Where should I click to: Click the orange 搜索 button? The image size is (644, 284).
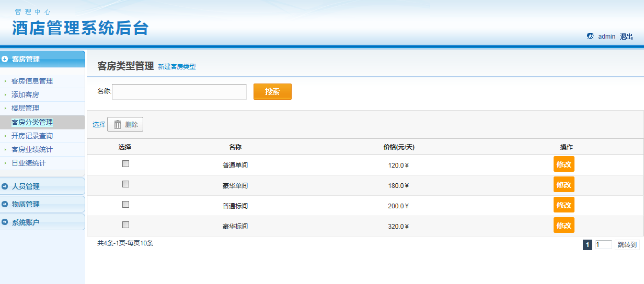coord(272,91)
